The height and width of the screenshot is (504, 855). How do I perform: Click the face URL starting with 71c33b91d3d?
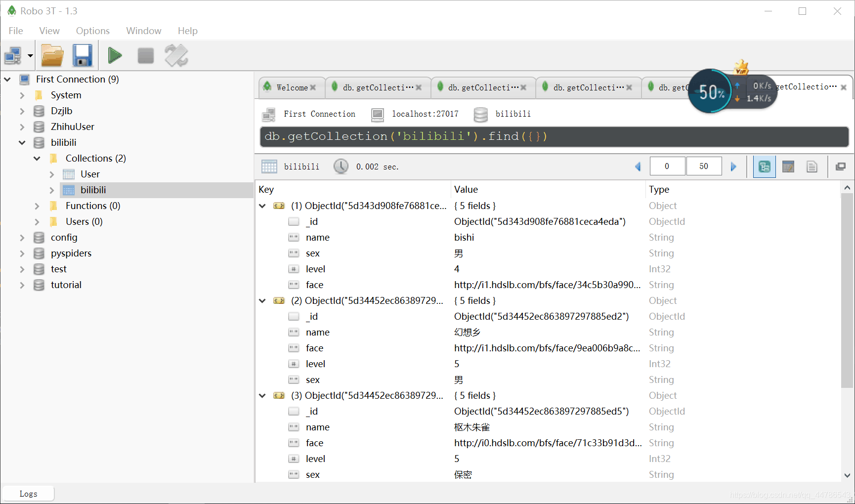point(548,443)
